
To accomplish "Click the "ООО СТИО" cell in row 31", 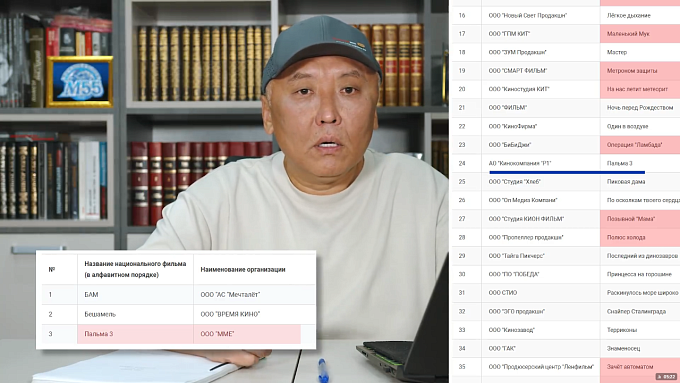I will pos(540,293).
